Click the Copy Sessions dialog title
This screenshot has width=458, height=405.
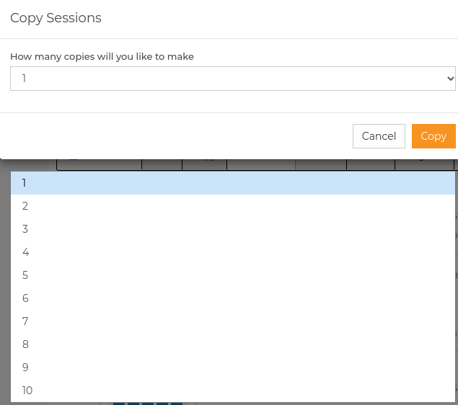pyautogui.click(x=56, y=18)
